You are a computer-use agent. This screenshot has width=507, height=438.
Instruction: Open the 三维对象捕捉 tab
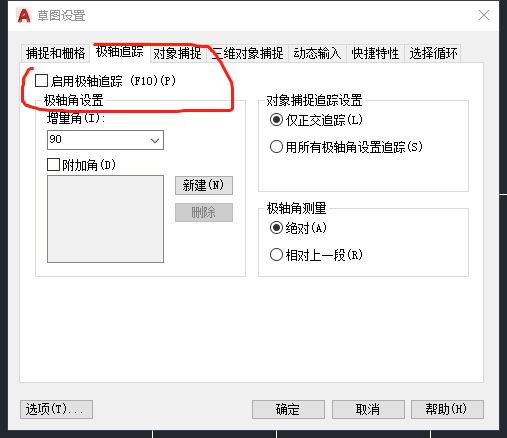248,53
